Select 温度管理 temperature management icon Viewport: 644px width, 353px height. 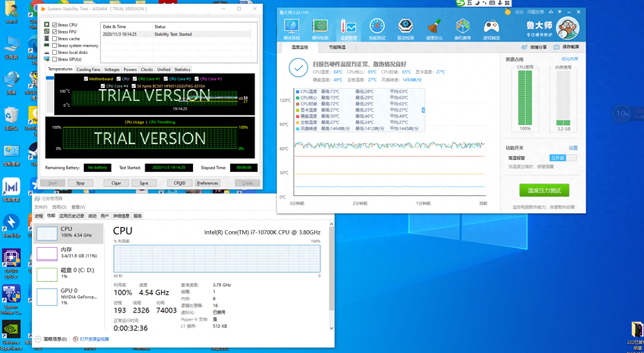point(348,29)
